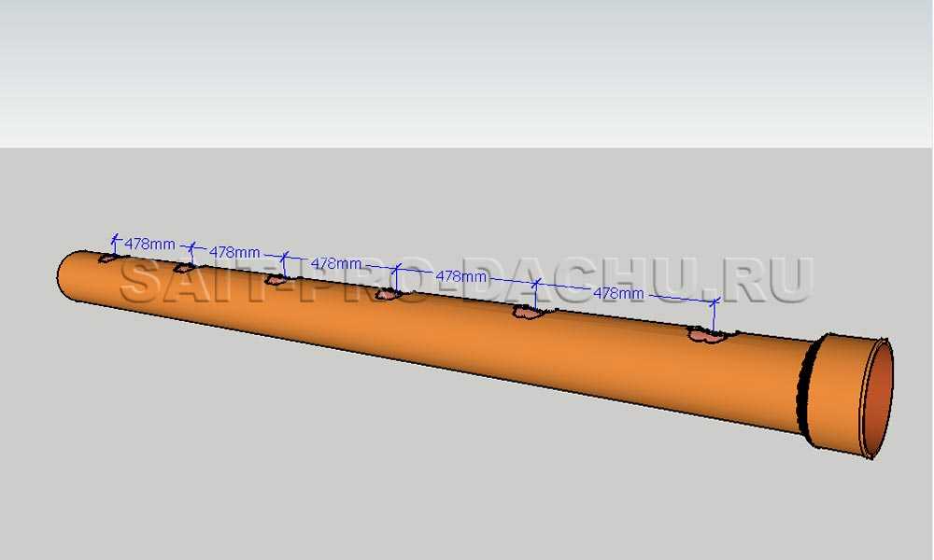Screen dimensions: 934x560
Task: Select the second 478mm label from the left
Action: point(234,252)
